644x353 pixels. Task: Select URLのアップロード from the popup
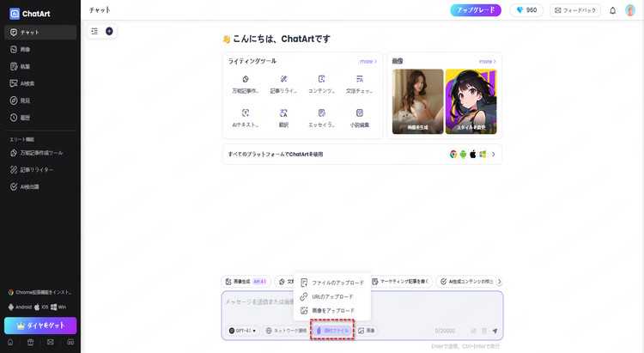pyautogui.click(x=332, y=296)
